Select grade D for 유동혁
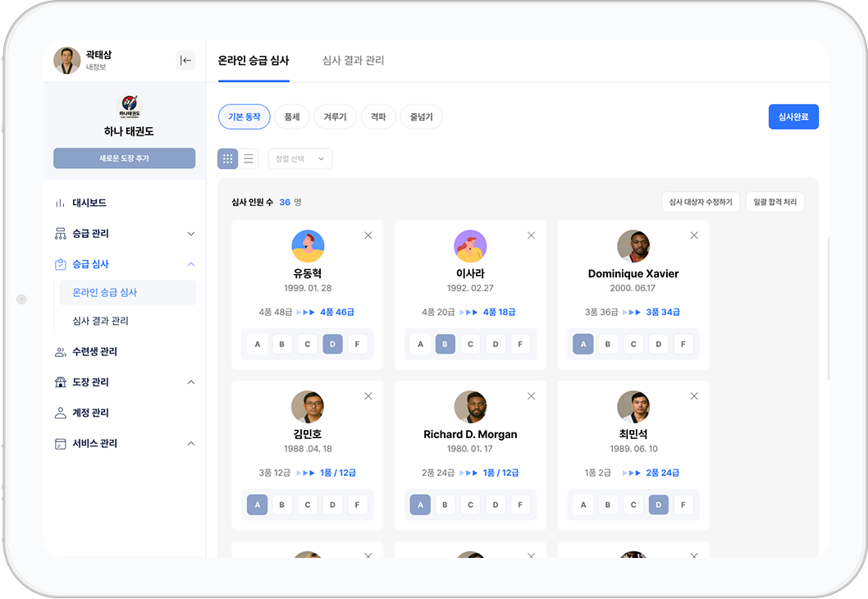The image size is (868, 599). point(332,344)
